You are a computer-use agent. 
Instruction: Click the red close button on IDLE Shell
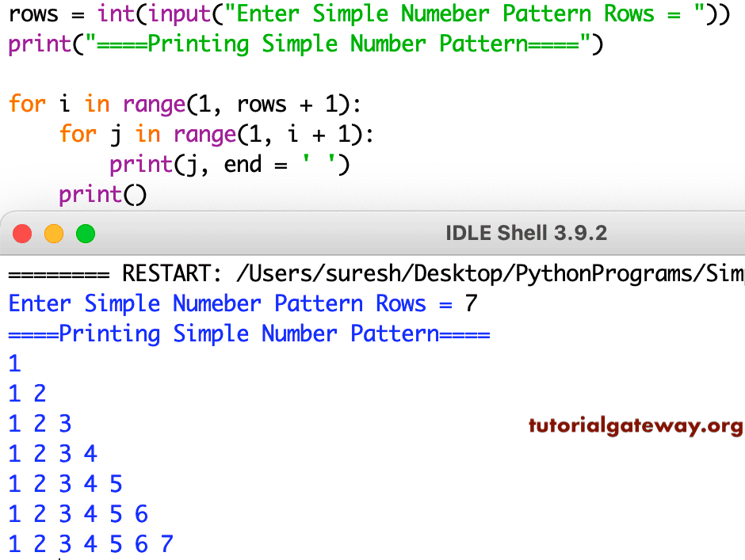coord(21,233)
